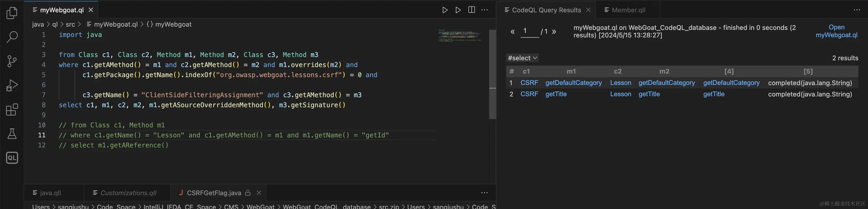Open the java.qll tab
Image resolution: width=868 pixels, height=209 pixels.
pyautogui.click(x=50, y=193)
